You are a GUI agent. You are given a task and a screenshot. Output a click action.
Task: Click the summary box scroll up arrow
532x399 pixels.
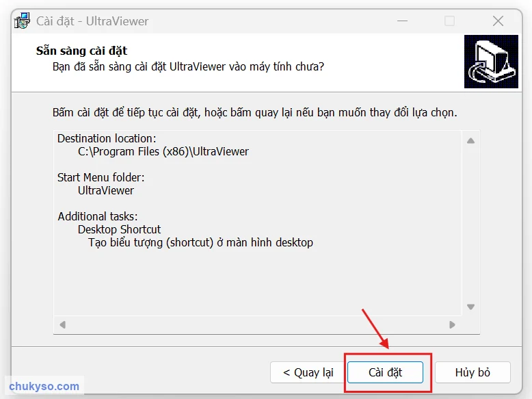[470, 140]
